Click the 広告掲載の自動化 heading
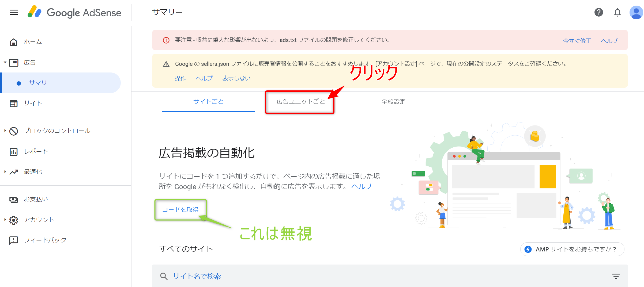 click(207, 153)
